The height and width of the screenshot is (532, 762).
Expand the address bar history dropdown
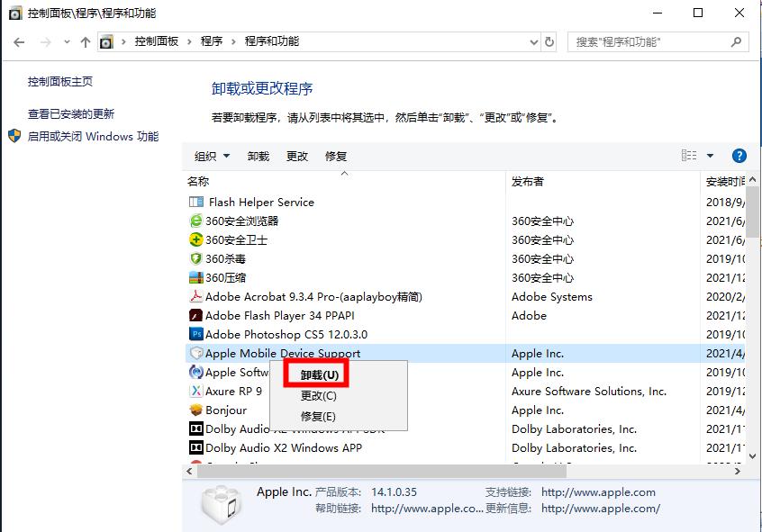pos(534,41)
